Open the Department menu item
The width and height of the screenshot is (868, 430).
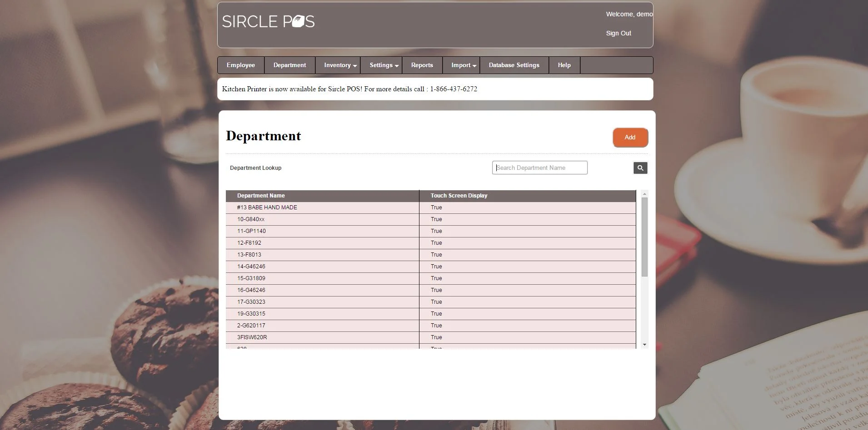coord(289,65)
